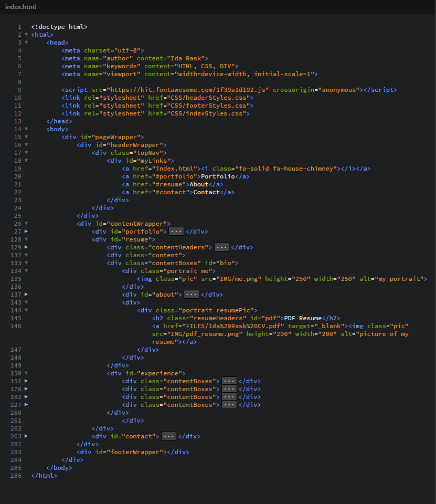
Task: Click ellipsis badge on line 170
Action: (x=229, y=389)
